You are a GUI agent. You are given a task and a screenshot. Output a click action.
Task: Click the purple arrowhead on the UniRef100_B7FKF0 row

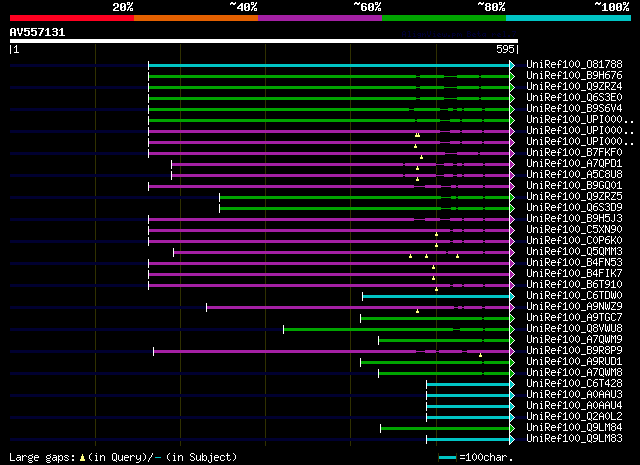512,154
